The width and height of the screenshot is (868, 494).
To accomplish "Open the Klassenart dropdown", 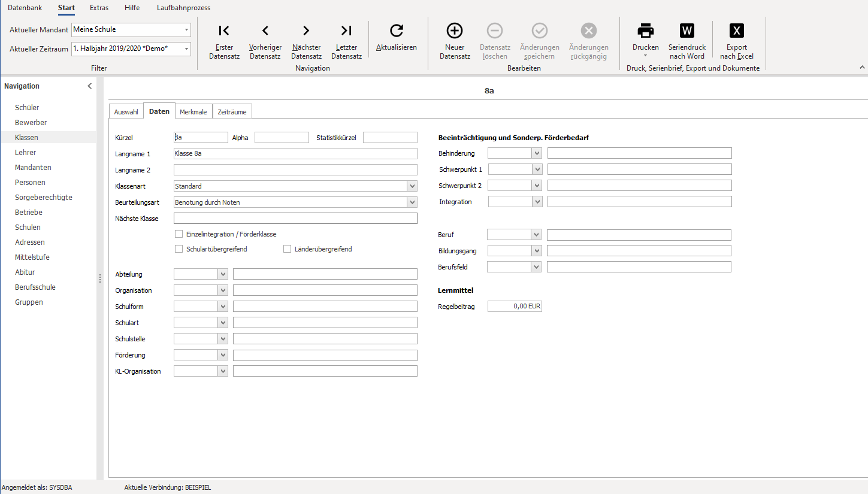I will 412,186.
